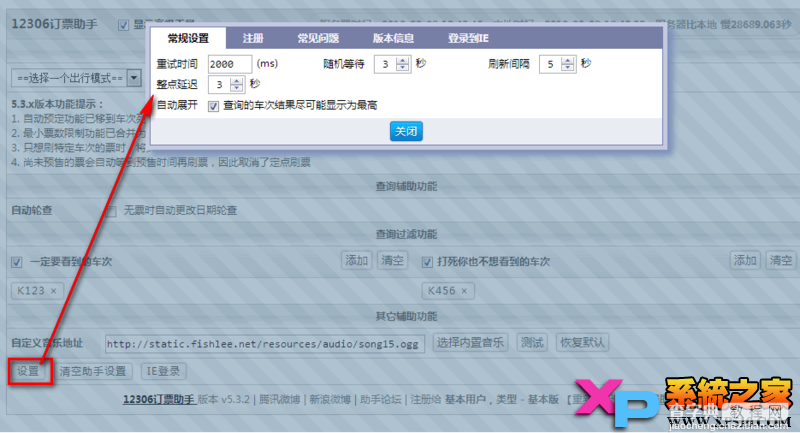This screenshot has width=800, height=433.
Task: Click the 重试时间 input field
Action: (x=230, y=64)
